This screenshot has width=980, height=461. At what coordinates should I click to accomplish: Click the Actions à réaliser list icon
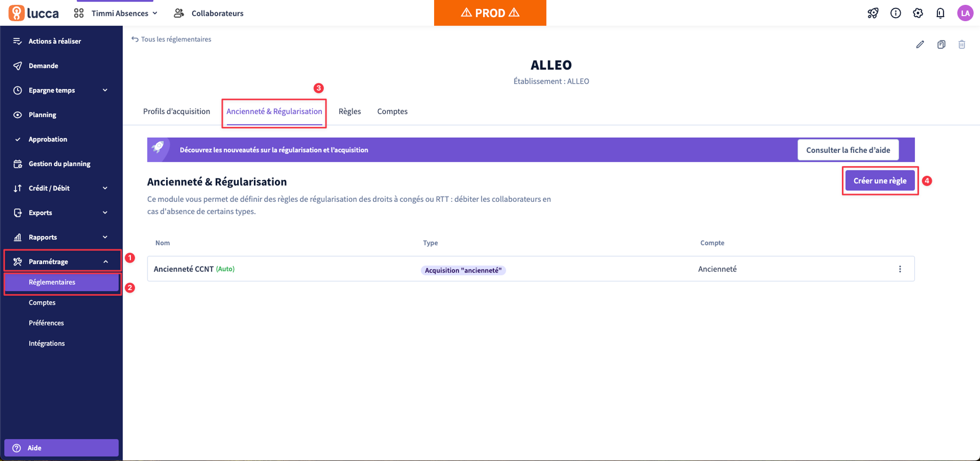click(18, 41)
